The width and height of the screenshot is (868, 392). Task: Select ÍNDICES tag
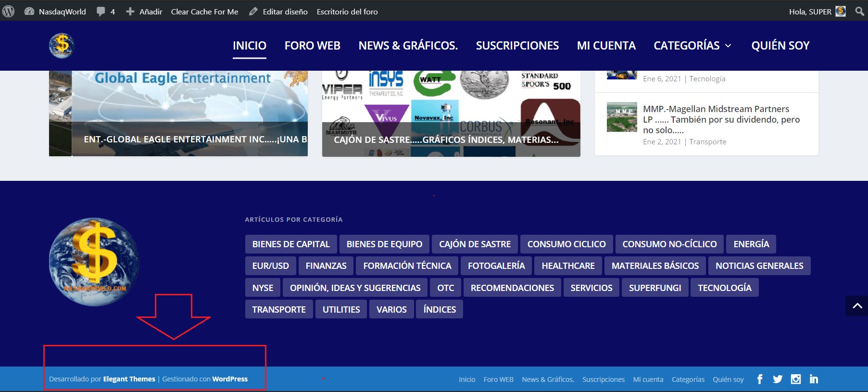pyautogui.click(x=440, y=310)
